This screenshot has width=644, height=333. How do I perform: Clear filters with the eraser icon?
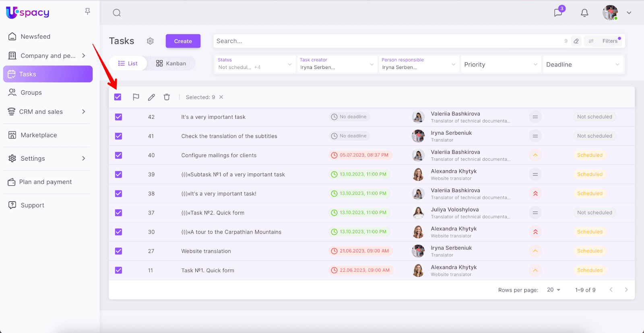click(576, 41)
